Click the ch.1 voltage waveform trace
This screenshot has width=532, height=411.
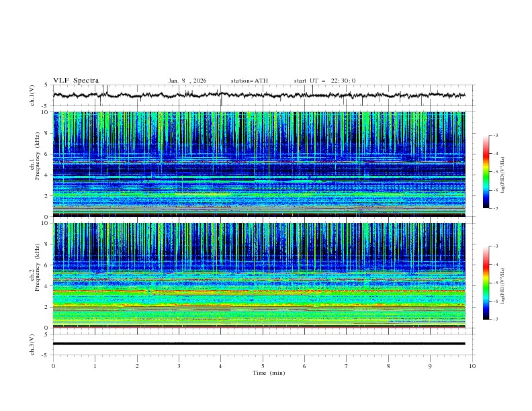pyautogui.click(x=259, y=95)
